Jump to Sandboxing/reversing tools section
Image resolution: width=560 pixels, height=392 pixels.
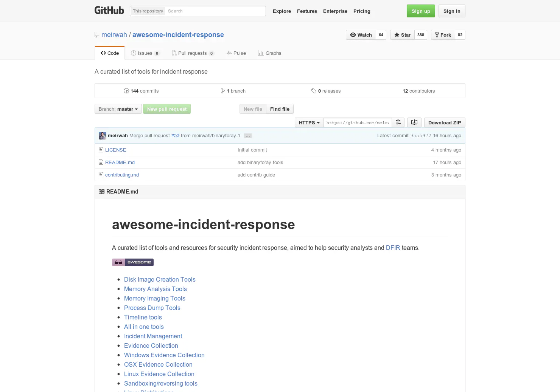point(161,384)
